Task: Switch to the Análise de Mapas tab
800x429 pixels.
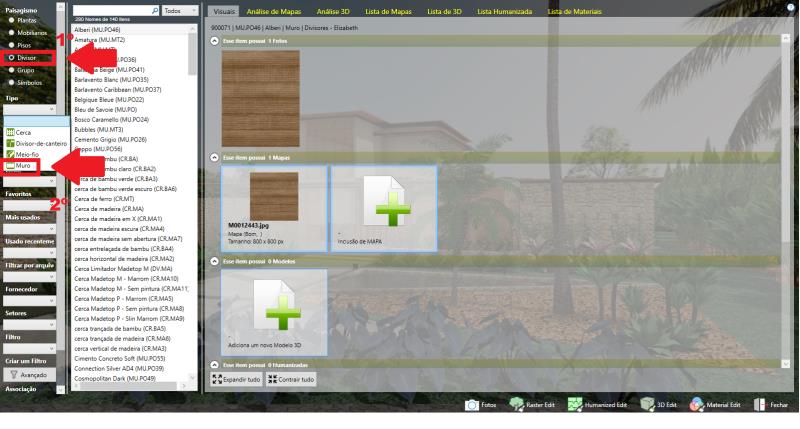Action: (273, 10)
